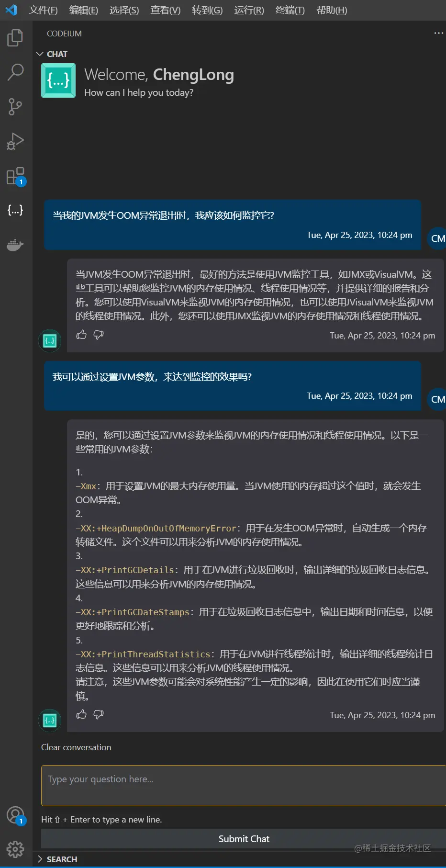Image resolution: width=446 pixels, height=868 pixels.
Task: Open the Explorer view in activity bar
Action: (x=15, y=38)
